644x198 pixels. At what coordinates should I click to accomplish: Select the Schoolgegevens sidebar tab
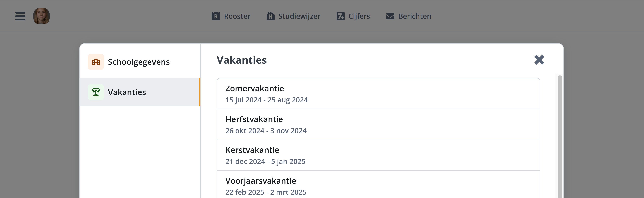[140, 62]
